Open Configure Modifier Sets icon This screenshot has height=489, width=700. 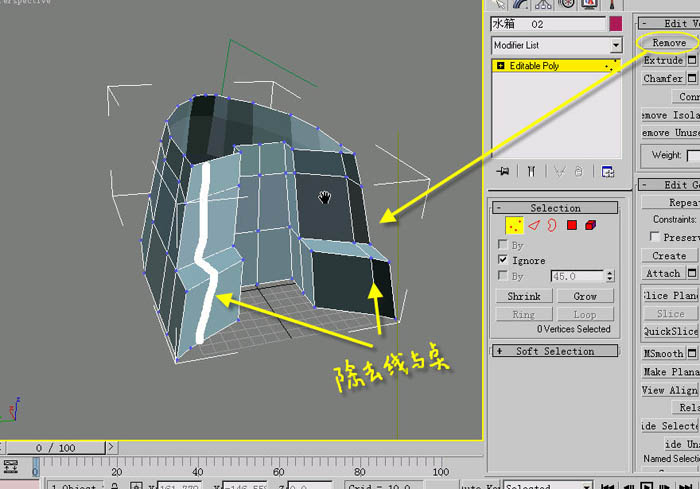608,171
